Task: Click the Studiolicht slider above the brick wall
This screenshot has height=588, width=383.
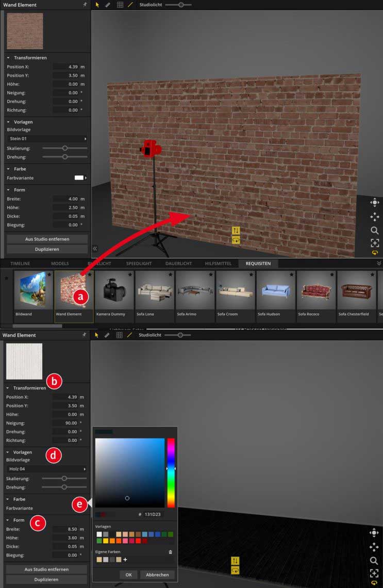Action: [179, 5]
